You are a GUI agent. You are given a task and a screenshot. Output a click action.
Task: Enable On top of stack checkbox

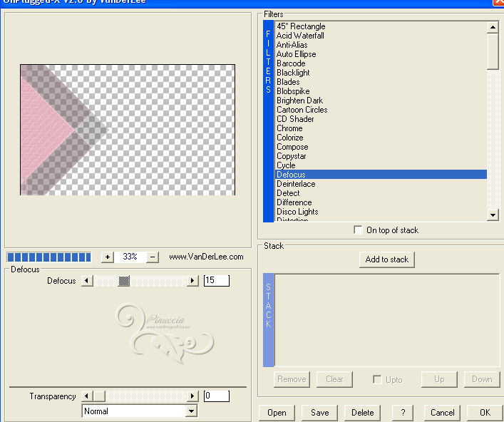[358, 230]
